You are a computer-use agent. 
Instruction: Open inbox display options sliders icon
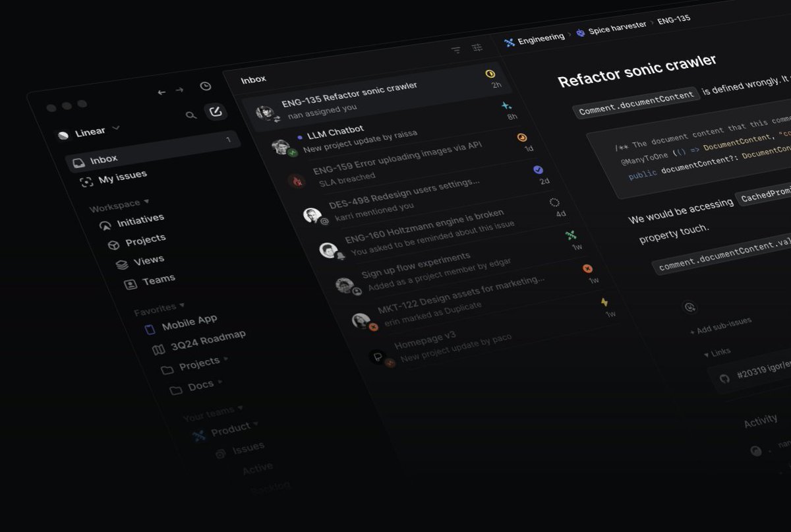[x=477, y=47]
